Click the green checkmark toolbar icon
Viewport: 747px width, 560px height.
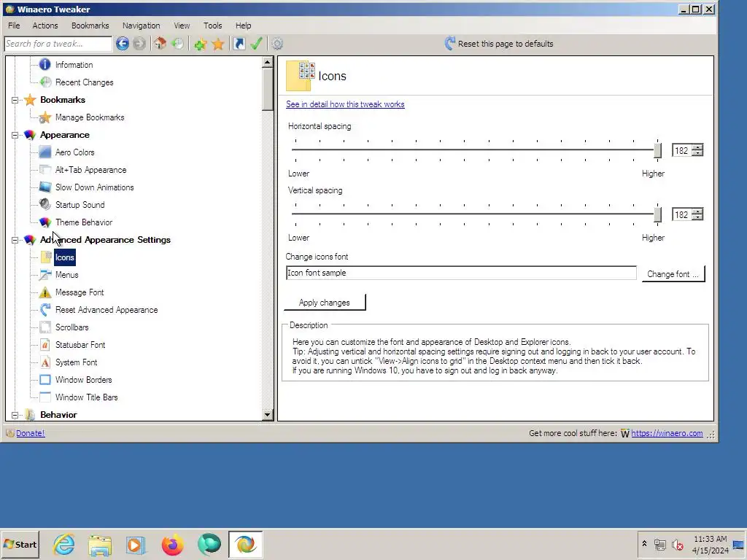[x=256, y=44]
